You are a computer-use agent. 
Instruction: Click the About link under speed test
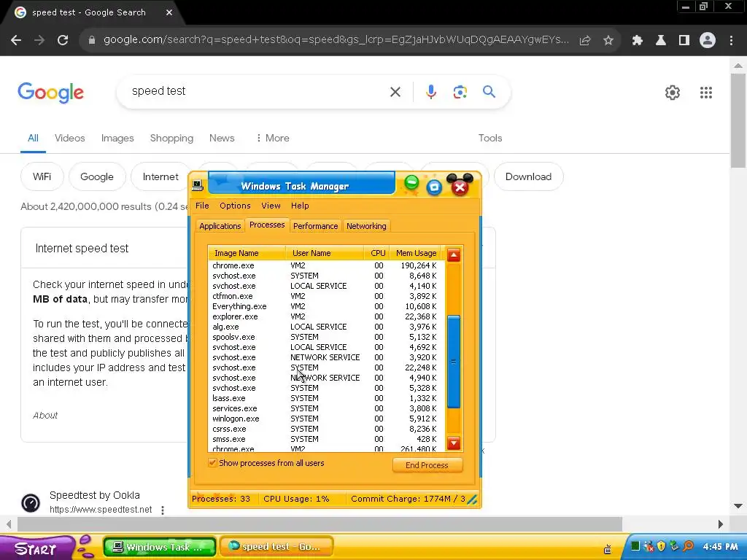[x=45, y=415]
